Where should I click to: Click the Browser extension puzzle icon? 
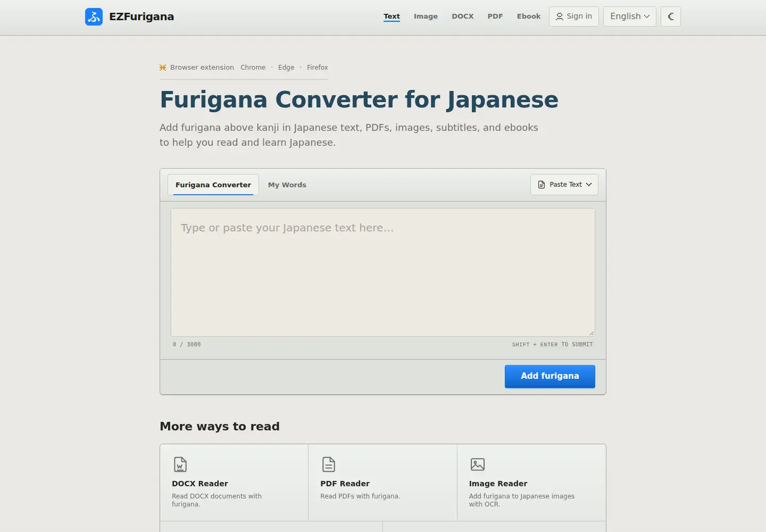click(x=163, y=68)
